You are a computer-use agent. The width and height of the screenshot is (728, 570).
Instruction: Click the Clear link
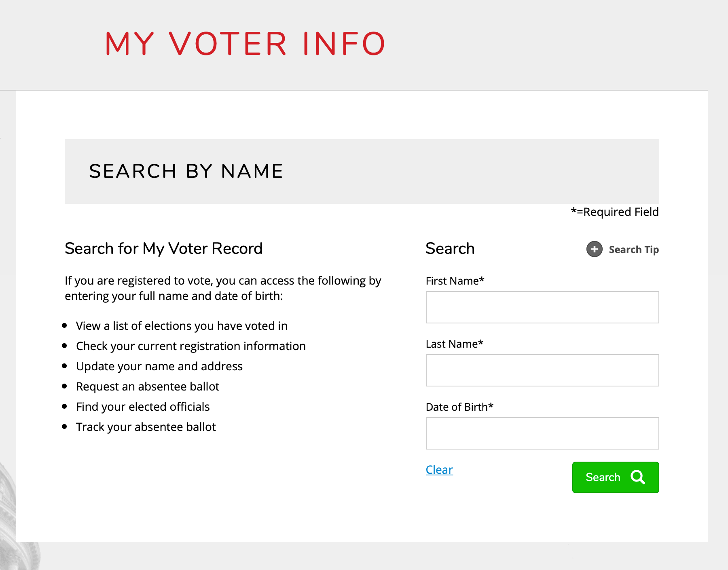pyautogui.click(x=439, y=470)
